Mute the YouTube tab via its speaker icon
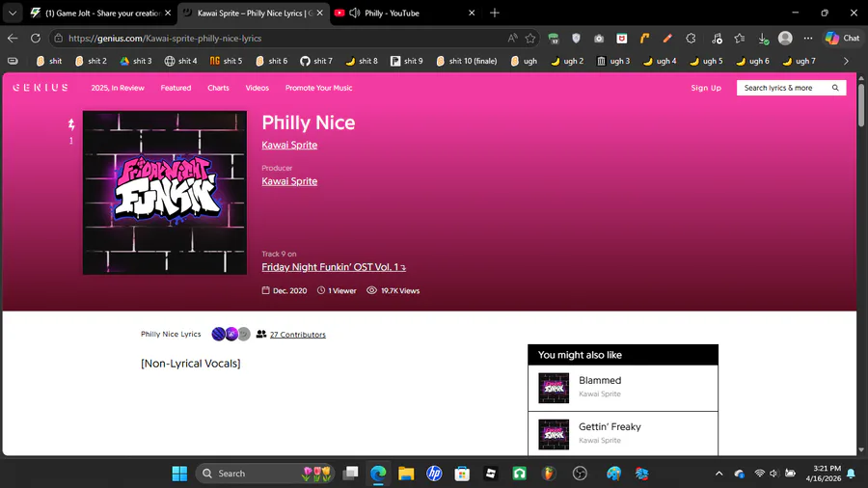Viewport: 868px width, 488px height. (x=354, y=13)
